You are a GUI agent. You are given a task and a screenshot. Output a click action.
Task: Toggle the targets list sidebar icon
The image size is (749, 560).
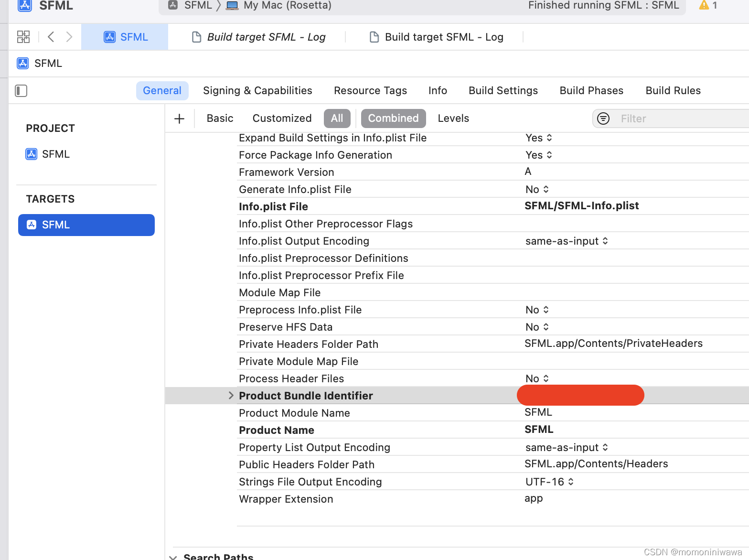pyautogui.click(x=21, y=90)
